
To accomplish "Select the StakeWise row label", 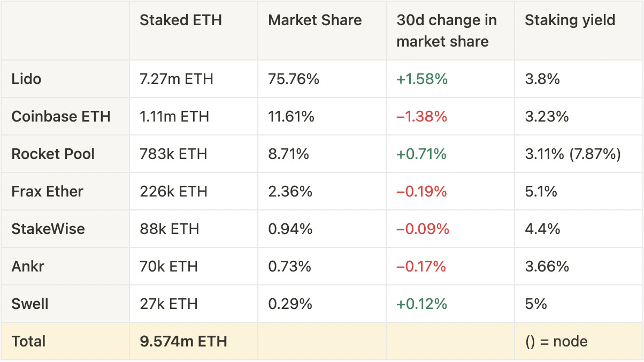I will 48,229.
